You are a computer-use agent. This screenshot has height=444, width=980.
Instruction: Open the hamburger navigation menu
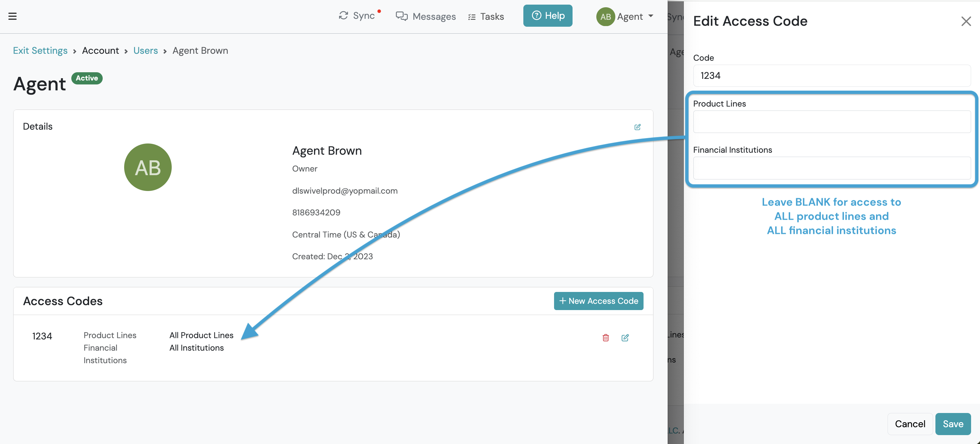(13, 16)
